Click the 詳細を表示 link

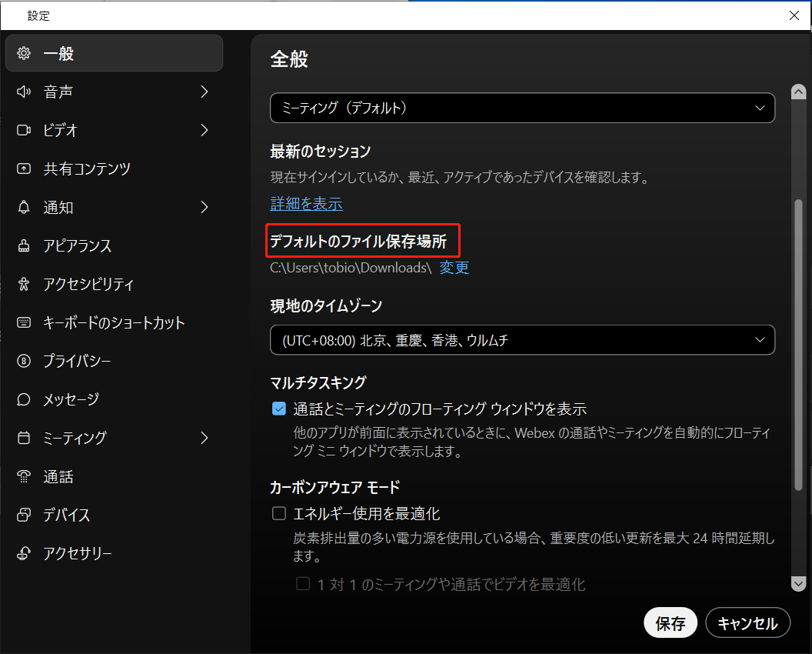pyautogui.click(x=307, y=204)
